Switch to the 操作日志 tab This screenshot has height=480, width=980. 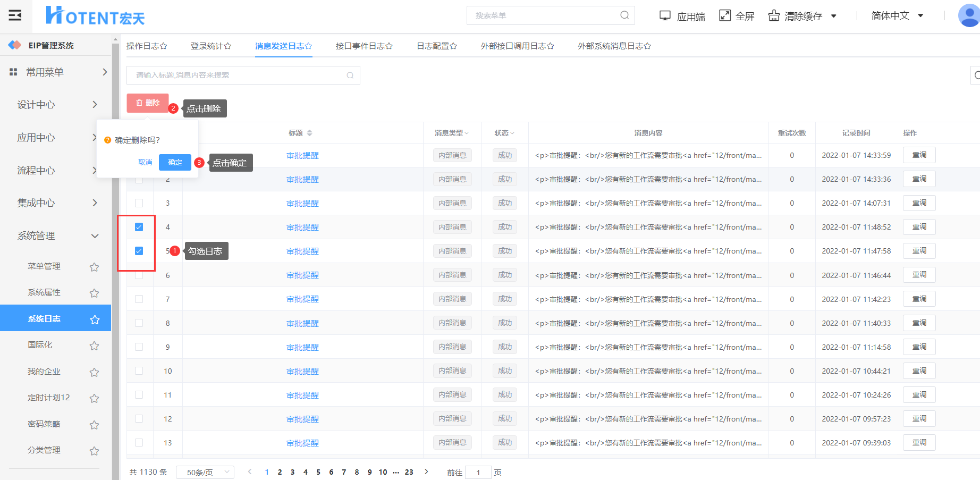click(x=147, y=46)
